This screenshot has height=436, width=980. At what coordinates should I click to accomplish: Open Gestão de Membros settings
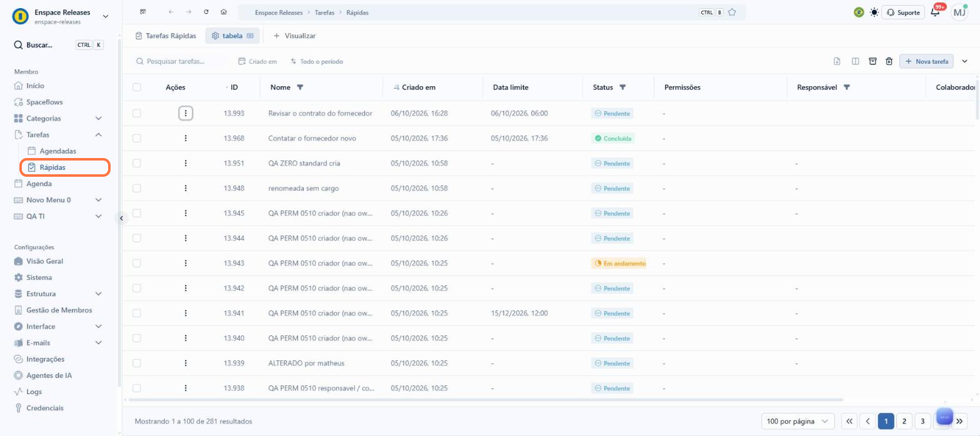[x=59, y=310]
